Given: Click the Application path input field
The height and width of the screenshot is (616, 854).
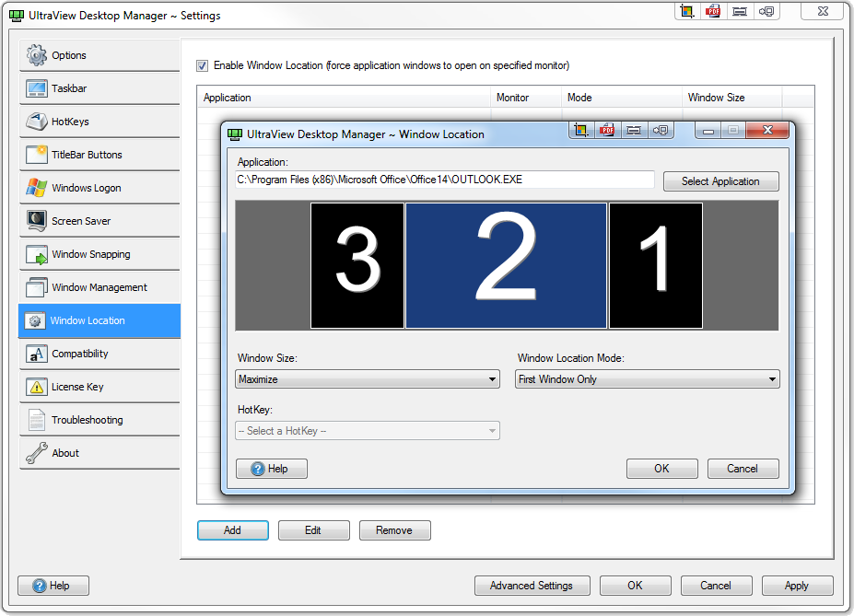Looking at the screenshot, I should click(x=445, y=180).
